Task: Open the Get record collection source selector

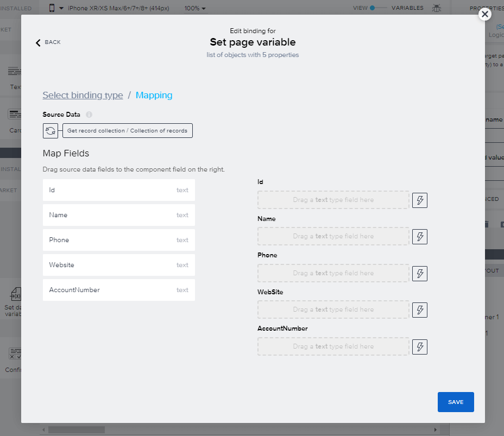Action: pos(128,130)
